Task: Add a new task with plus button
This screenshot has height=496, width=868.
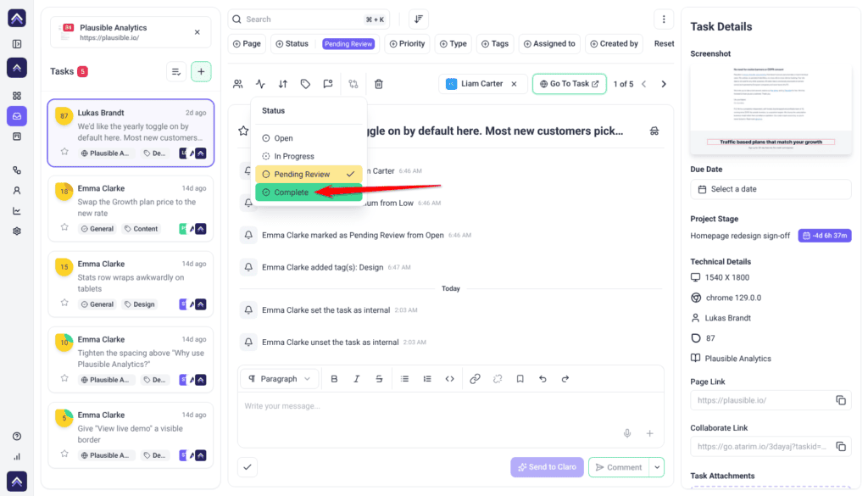Action: click(201, 71)
